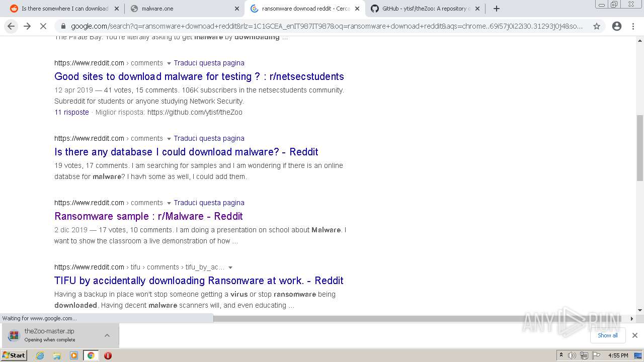Viewport: 644px width, 362px height.
Task: Open the red Opera-like taskbar icon
Action: [x=108, y=355]
